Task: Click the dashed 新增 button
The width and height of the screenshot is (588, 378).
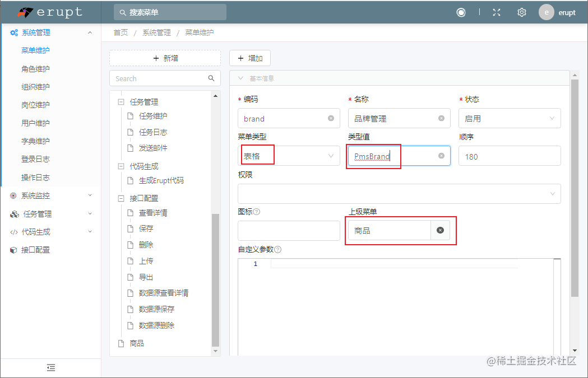Action: click(x=165, y=58)
